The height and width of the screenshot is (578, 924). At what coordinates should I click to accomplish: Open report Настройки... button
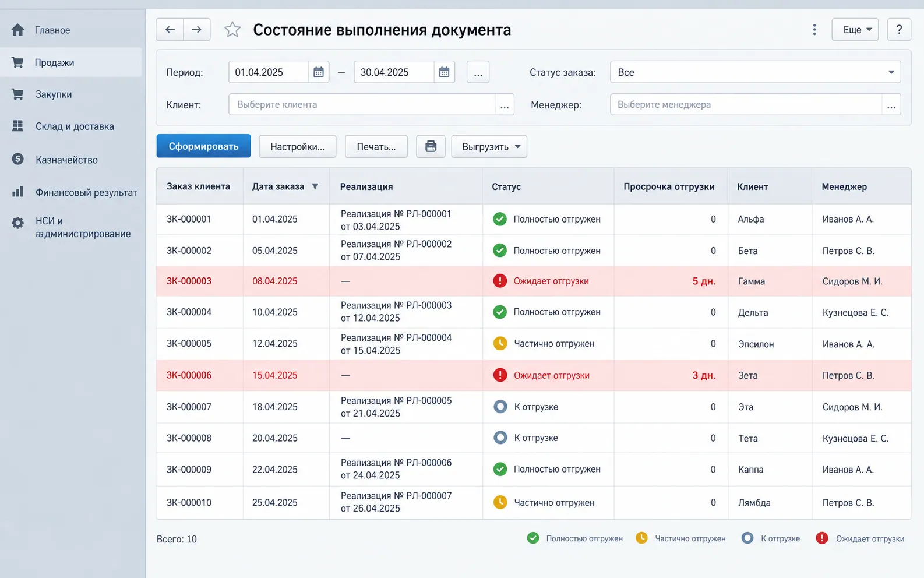pos(297,146)
